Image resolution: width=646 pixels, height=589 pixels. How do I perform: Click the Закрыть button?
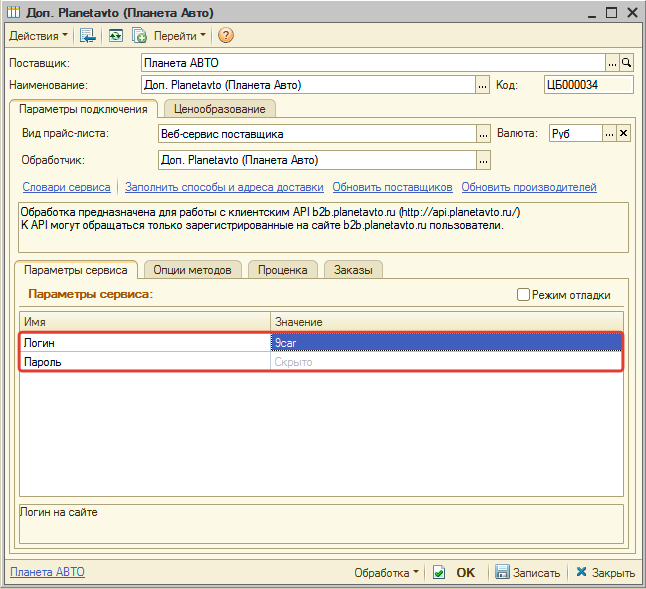click(x=606, y=573)
